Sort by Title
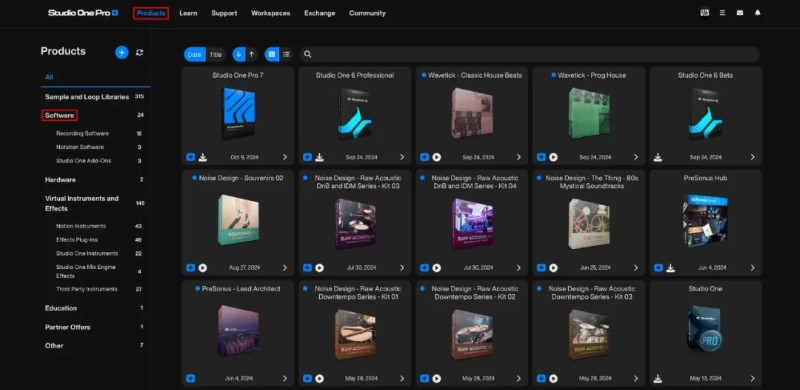 [x=216, y=54]
